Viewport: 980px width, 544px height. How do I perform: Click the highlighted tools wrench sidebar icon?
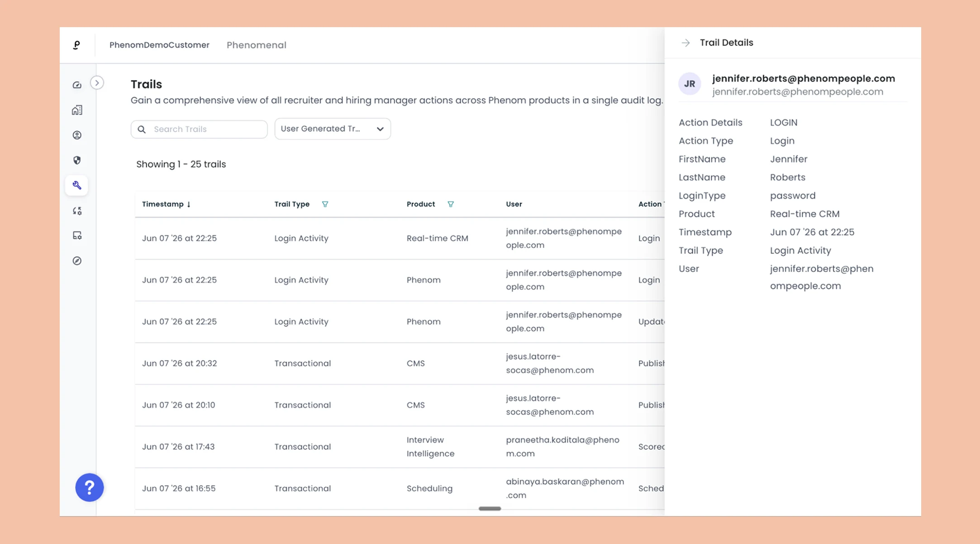point(77,185)
